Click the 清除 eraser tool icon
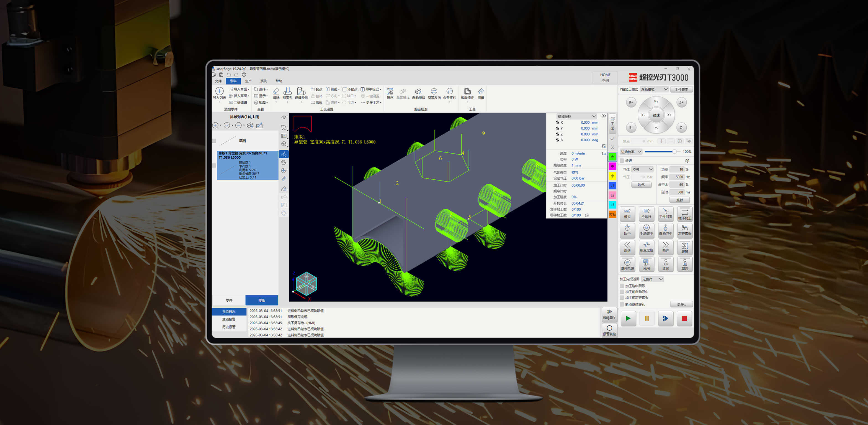Viewport: 868px width, 425px height. (x=276, y=91)
